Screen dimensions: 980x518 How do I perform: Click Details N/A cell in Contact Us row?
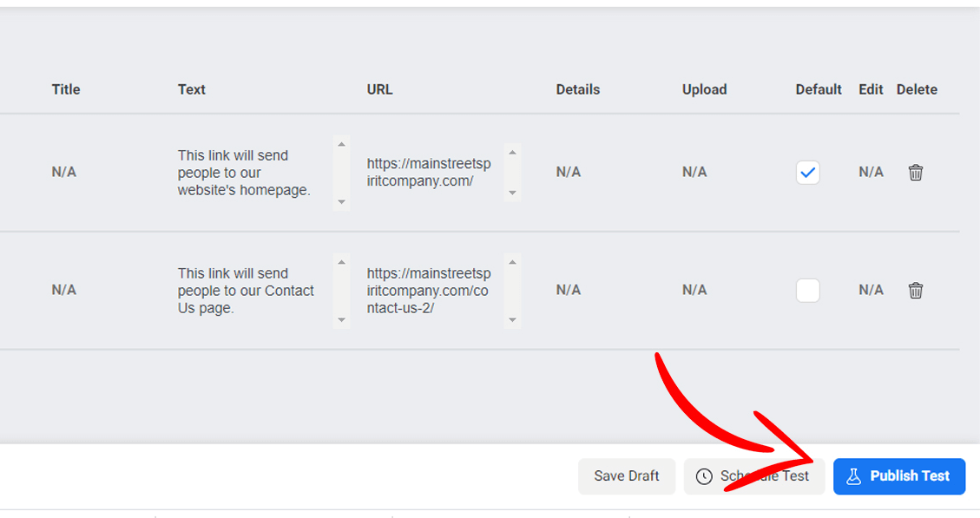click(x=569, y=290)
